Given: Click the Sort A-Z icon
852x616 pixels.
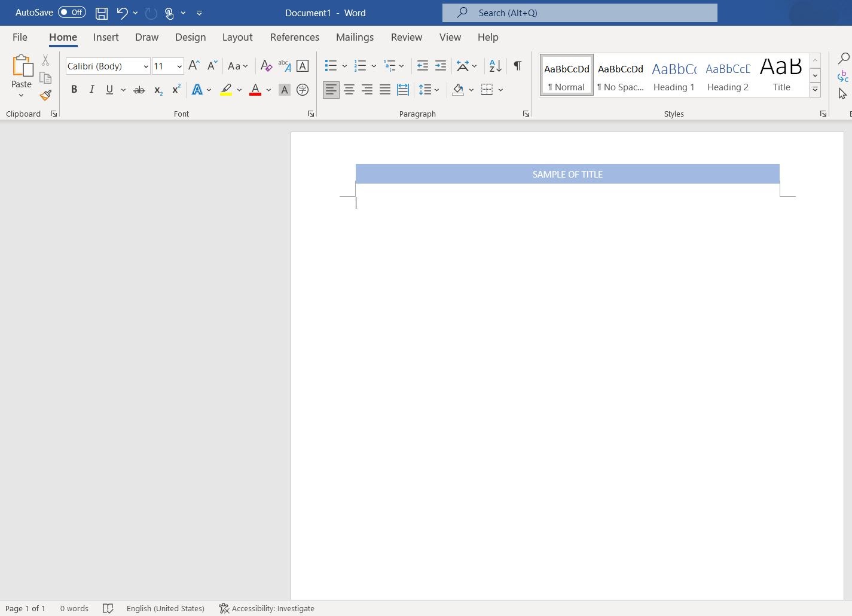Looking at the screenshot, I should pyautogui.click(x=495, y=66).
